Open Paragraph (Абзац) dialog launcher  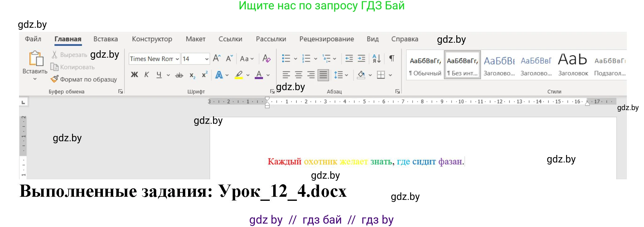pos(397,91)
